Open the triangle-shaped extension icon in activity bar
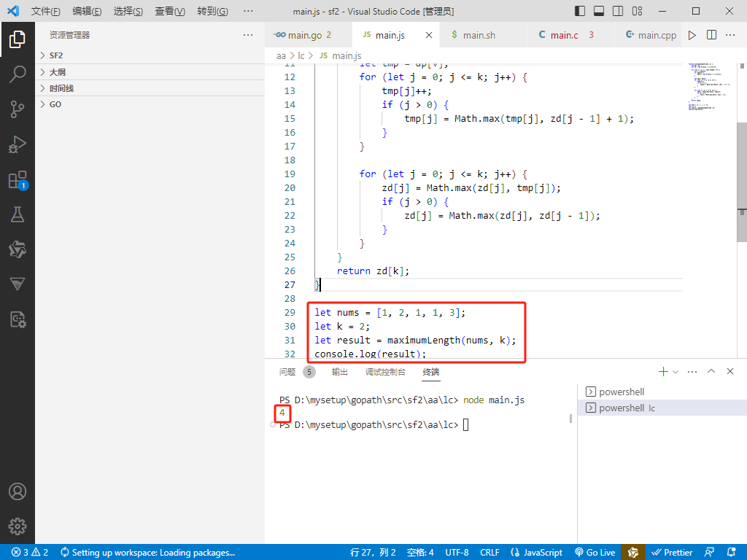This screenshot has height=560, width=747. coord(18,284)
